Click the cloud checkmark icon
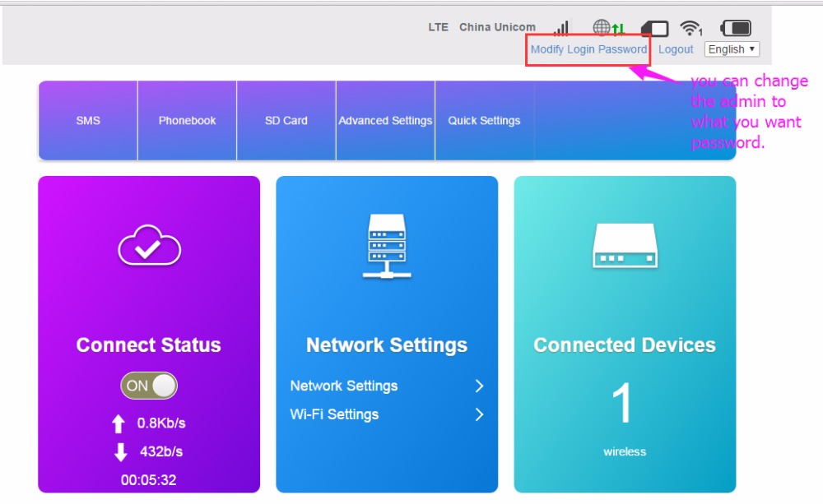The image size is (823, 504). tap(149, 246)
